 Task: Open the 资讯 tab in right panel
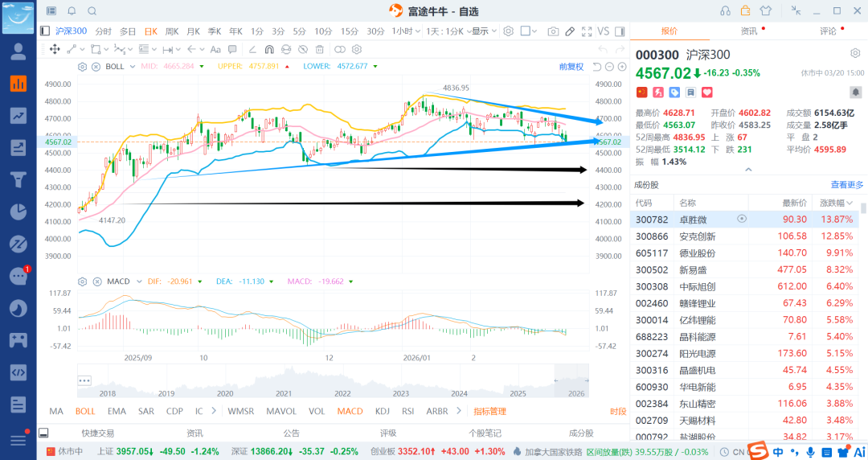pyautogui.click(x=748, y=31)
